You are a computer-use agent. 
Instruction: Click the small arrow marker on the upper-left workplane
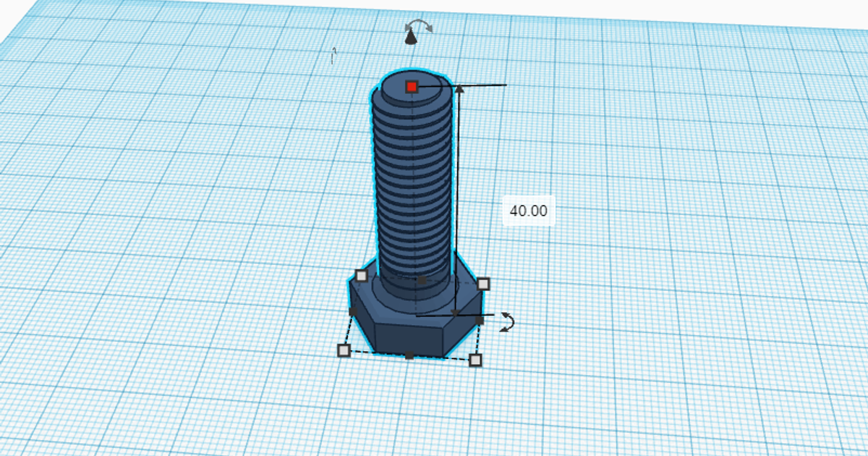coord(333,52)
